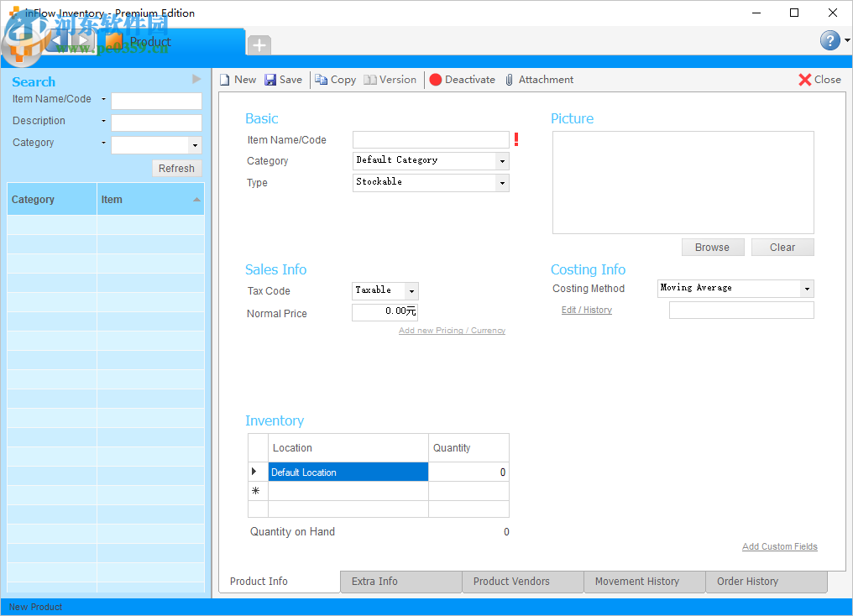Click the New Product status bar text
The height and width of the screenshot is (616, 853).
[x=35, y=607]
